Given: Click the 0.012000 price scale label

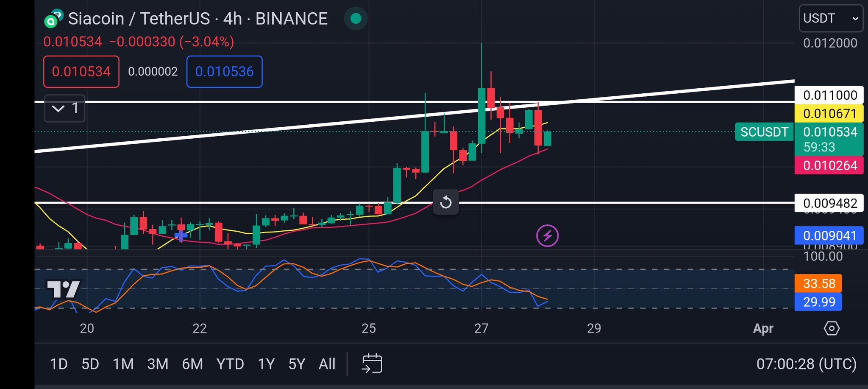Looking at the screenshot, I should click(830, 43).
